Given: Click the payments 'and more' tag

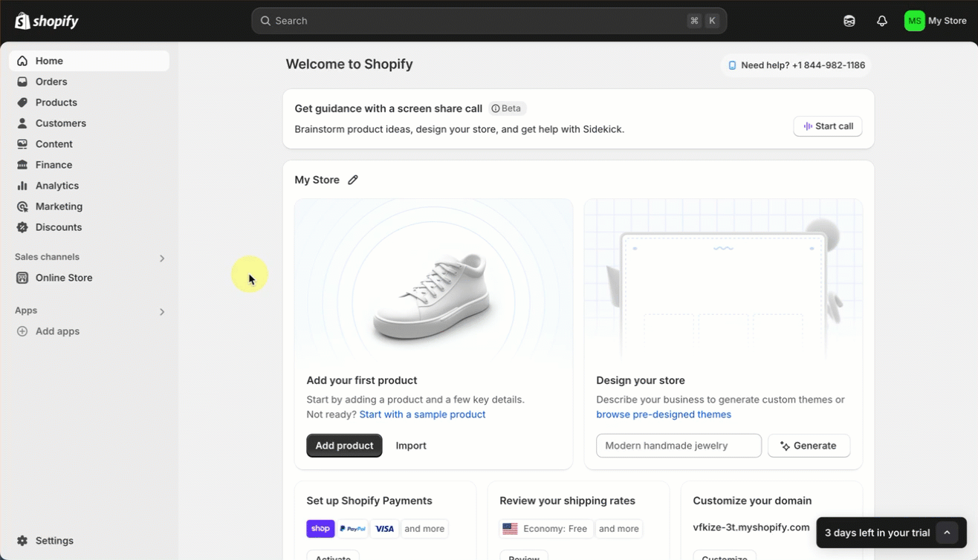Looking at the screenshot, I should [424, 529].
